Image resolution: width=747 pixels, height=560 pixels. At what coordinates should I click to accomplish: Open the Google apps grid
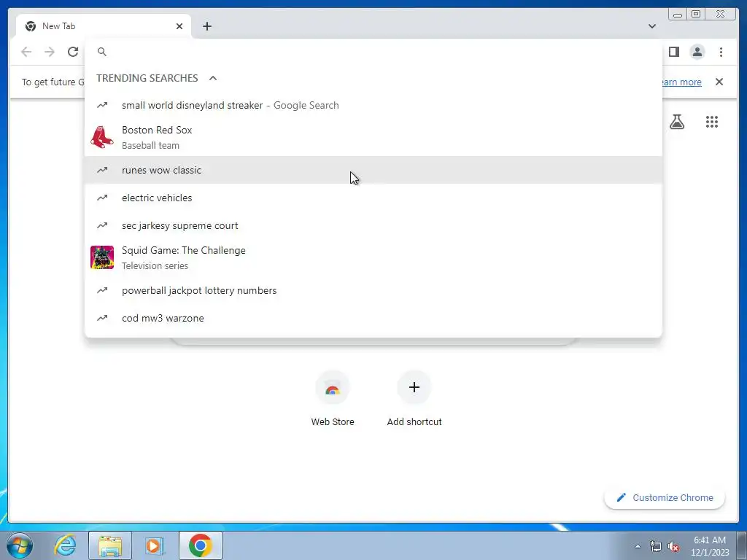tap(712, 122)
